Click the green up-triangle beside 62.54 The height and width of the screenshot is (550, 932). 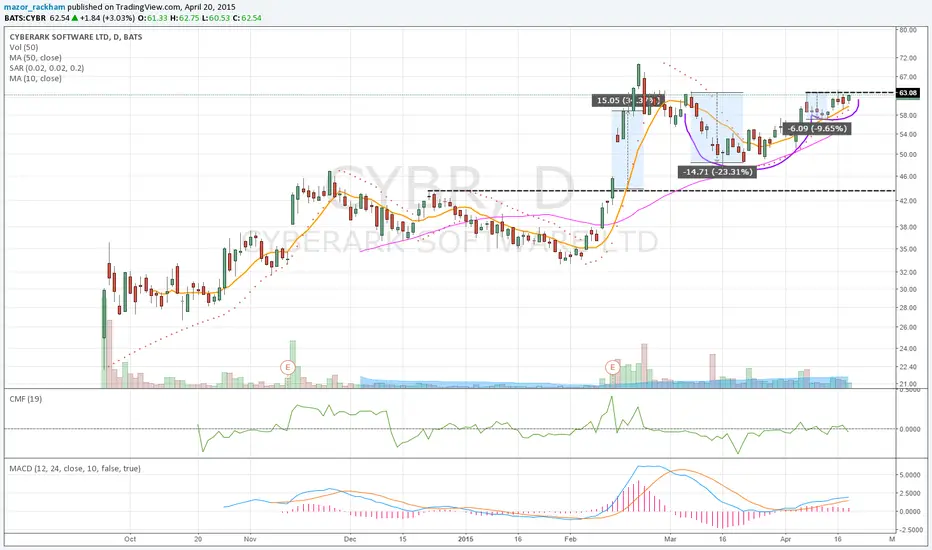pos(75,18)
